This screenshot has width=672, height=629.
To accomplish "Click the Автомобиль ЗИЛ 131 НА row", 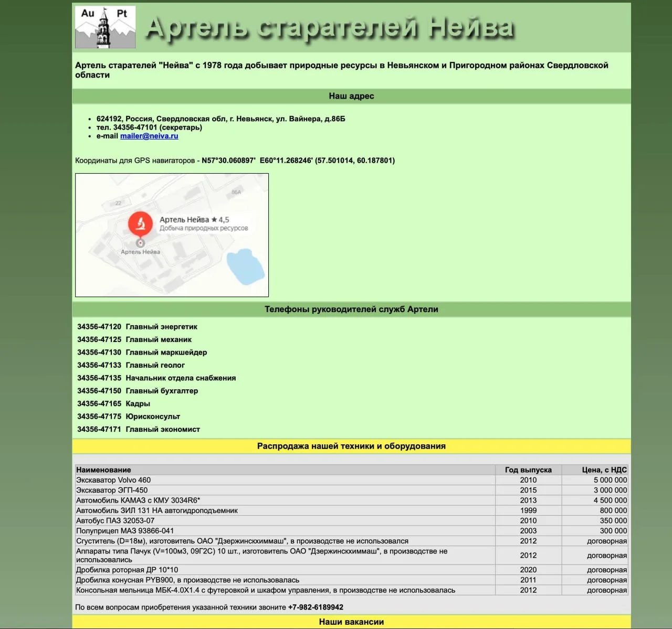I will point(351,510).
